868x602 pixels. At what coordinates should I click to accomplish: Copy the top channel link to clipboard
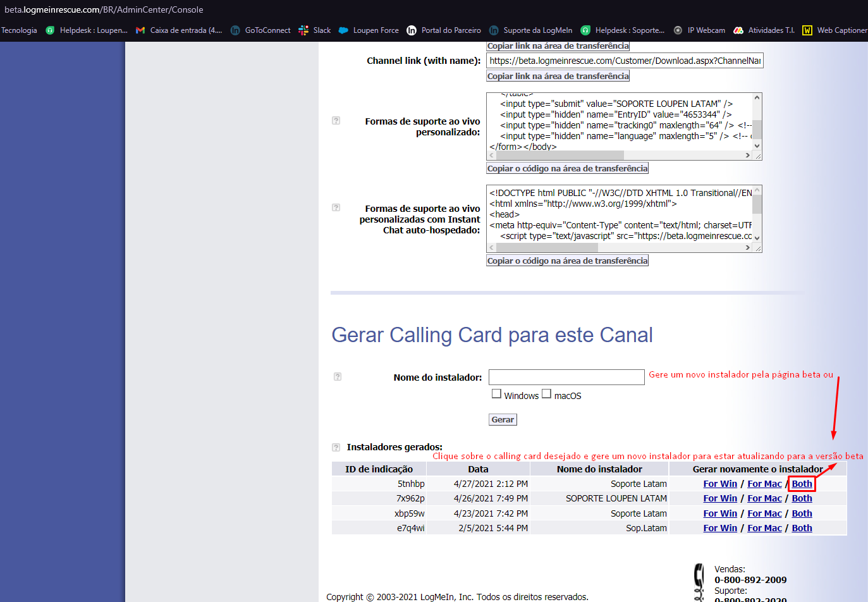coord(558,46)
